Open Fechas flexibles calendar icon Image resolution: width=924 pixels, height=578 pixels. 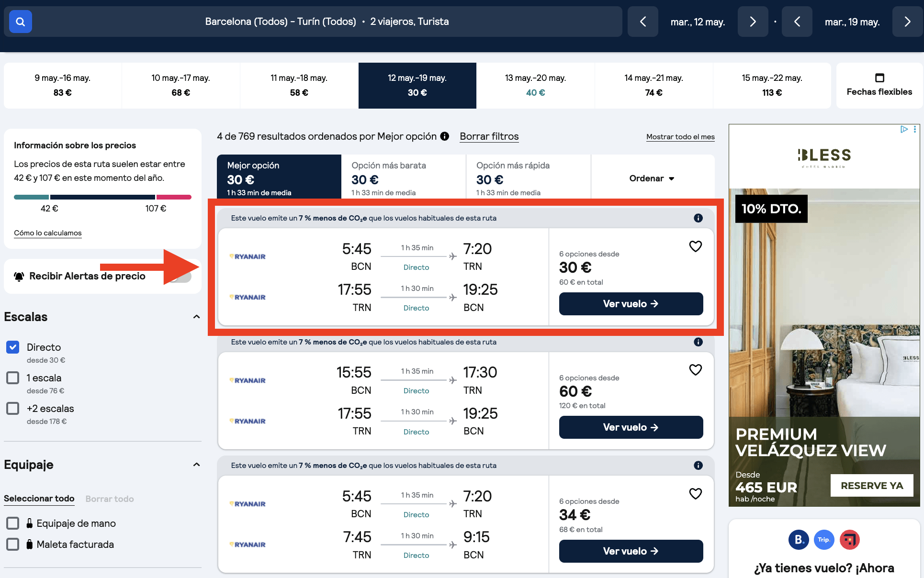pos(879,78)
